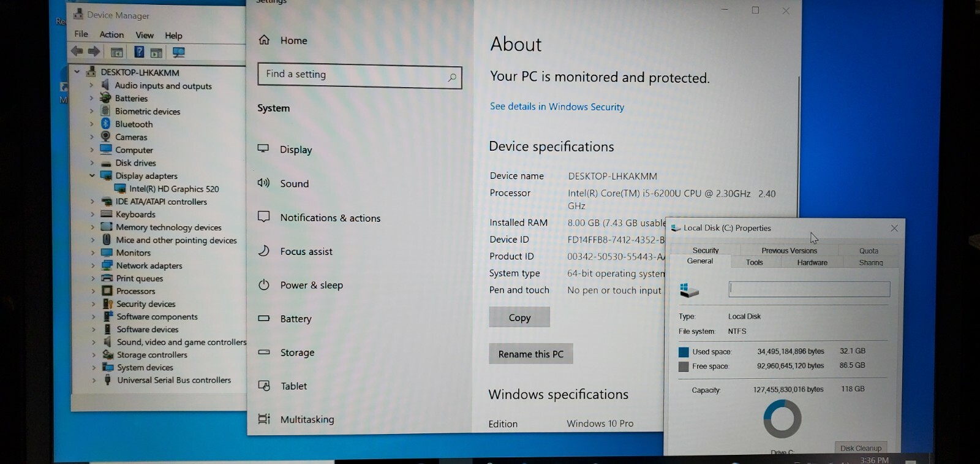Select the Keyboards device icon
980x464 pixels.
(107, 214)
